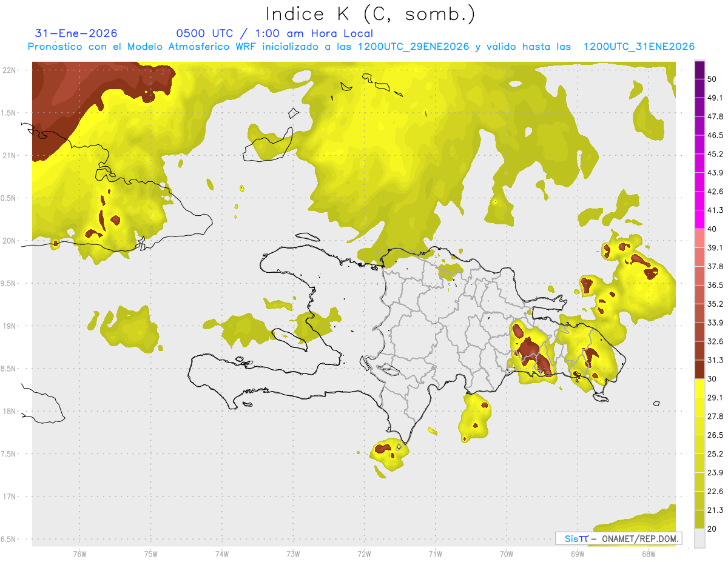Click the "Indice K (C, somb.)" title
This screenshot has height=562, width=728.
[x=371, y=15]
